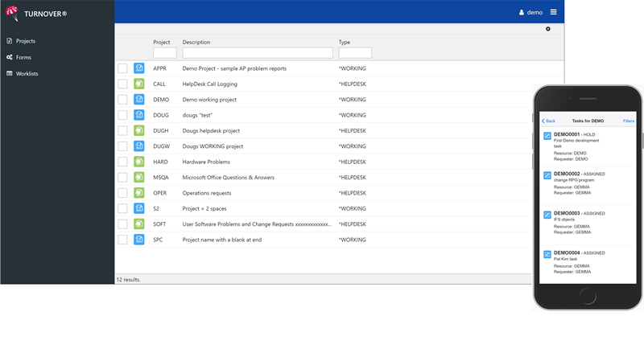Click the blue icon for SPC project
The height and width of the screenshot is (357, 644).
pos(138,240)
